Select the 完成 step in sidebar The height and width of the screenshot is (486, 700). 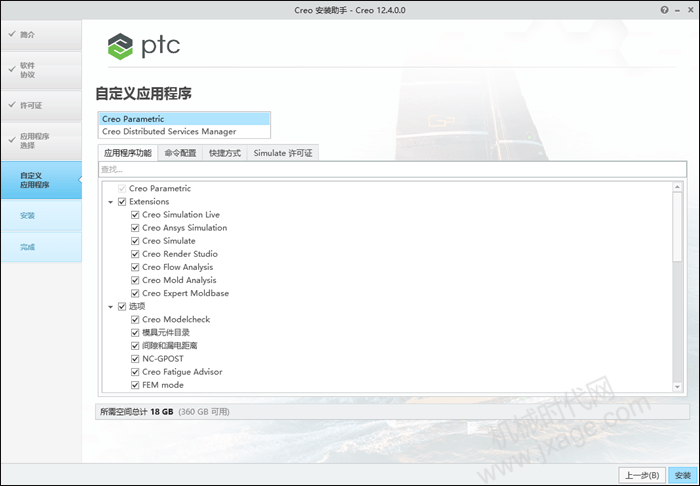(x=41, y=247)
